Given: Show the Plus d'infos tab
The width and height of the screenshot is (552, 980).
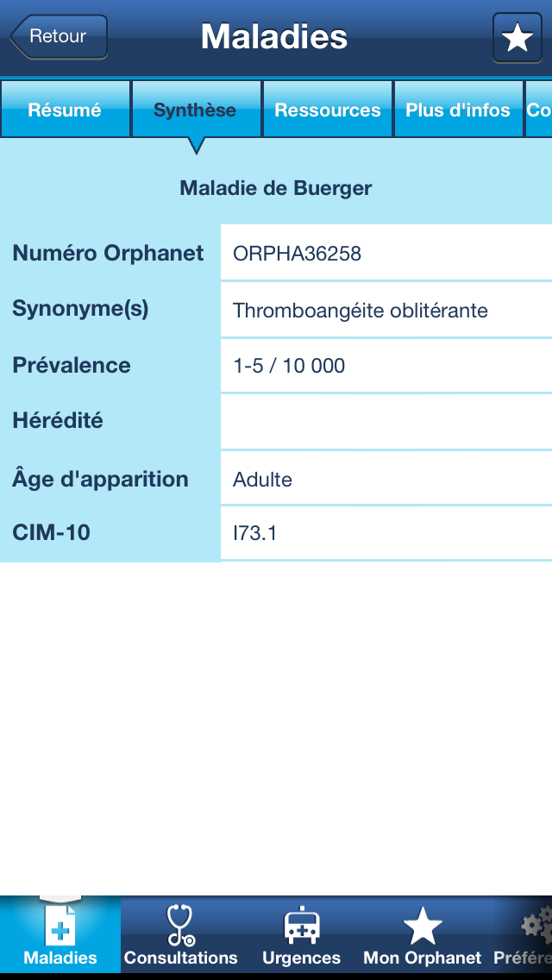Looking at the screenshot, I should point(458,110).
